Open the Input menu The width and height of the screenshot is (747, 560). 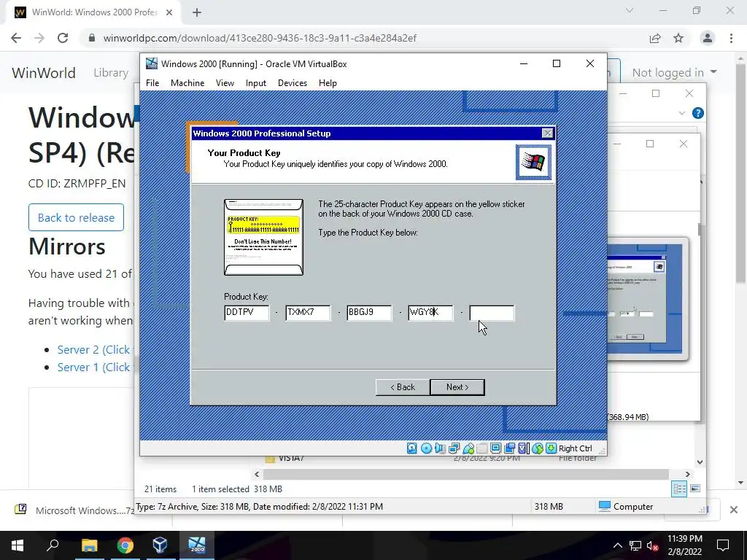pos(256,83)
